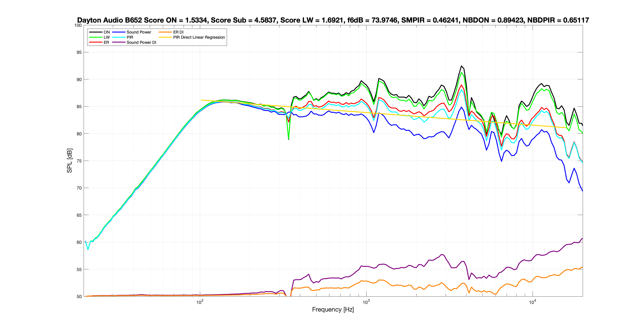
Task: Select the 'PIR' legend label
Action: (130, 37)
